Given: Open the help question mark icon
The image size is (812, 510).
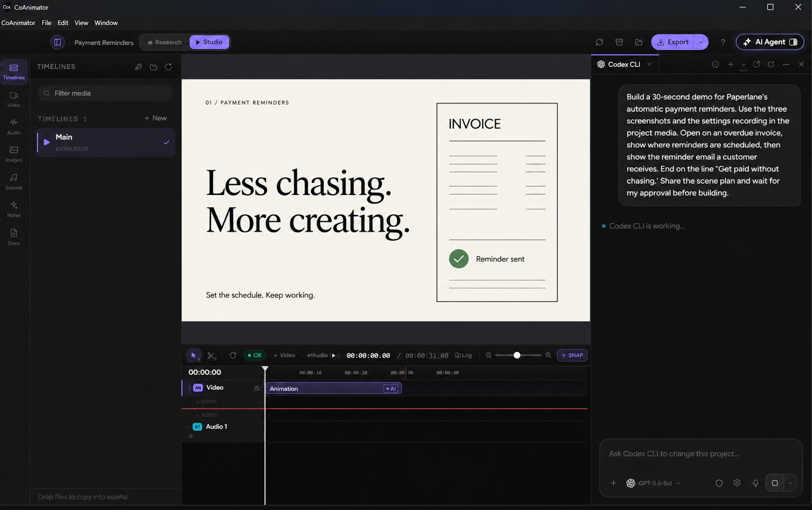Looking at the screenshot, I should 723,42.
